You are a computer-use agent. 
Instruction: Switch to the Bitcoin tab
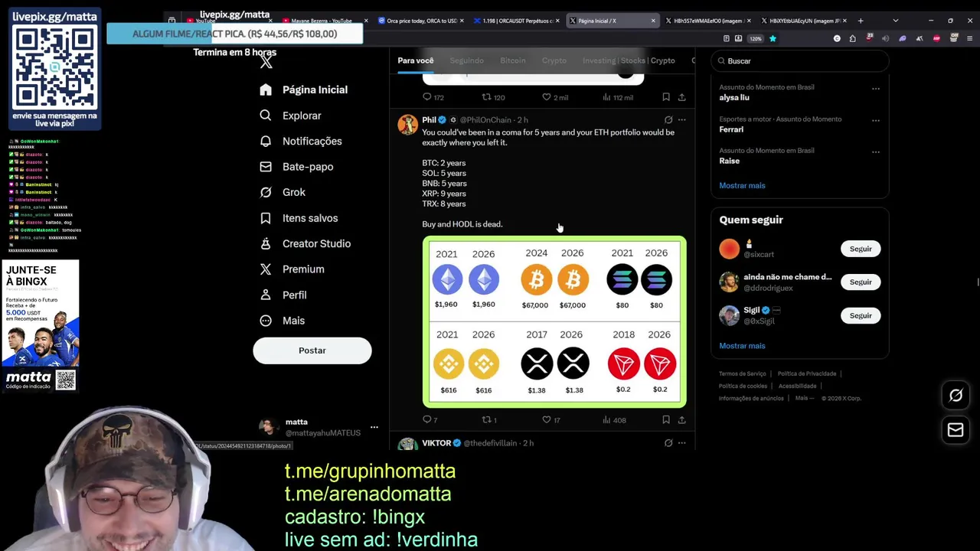tap(513, 60)
